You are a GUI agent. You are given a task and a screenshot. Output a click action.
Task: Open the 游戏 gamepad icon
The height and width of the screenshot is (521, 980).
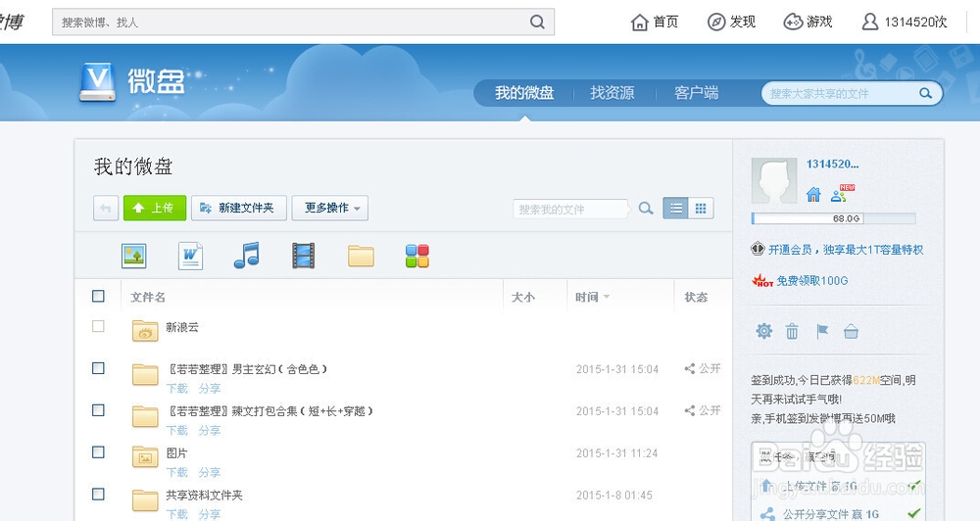(x=793, y=22)
